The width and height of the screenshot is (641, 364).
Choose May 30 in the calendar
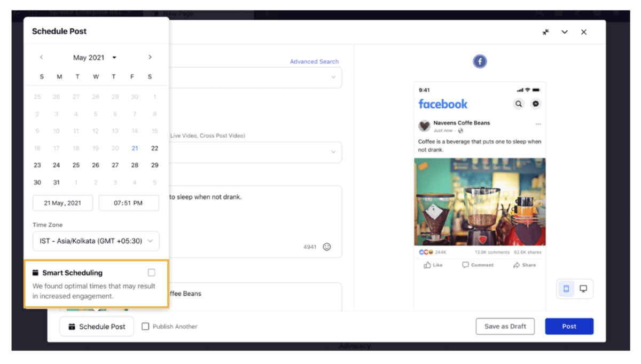point(37,183)
